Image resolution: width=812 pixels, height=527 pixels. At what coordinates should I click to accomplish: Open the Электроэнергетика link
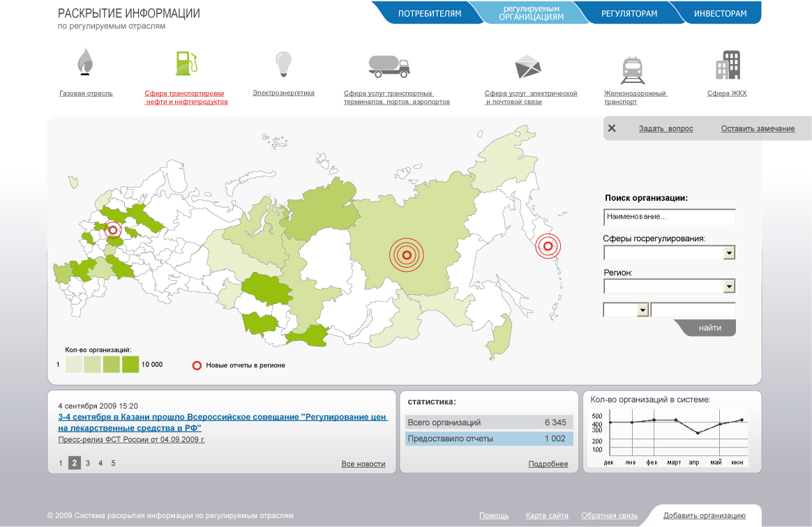(283, 93)
